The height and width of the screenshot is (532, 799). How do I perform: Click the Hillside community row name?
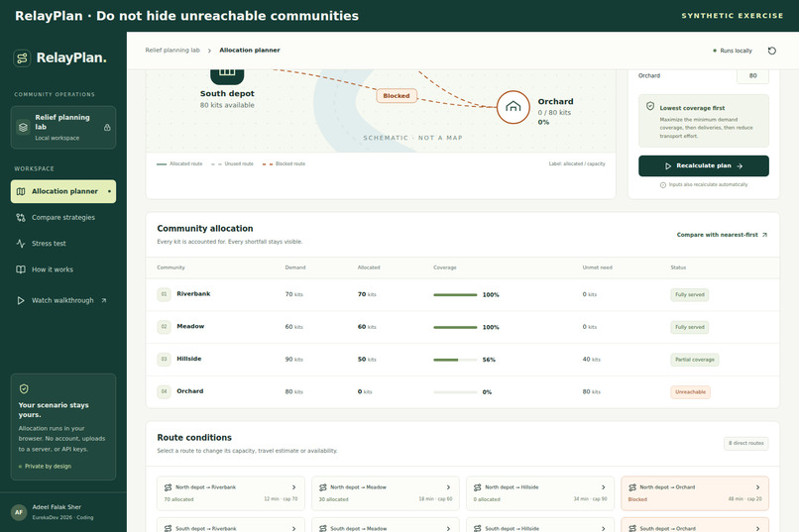pos(189,359)
